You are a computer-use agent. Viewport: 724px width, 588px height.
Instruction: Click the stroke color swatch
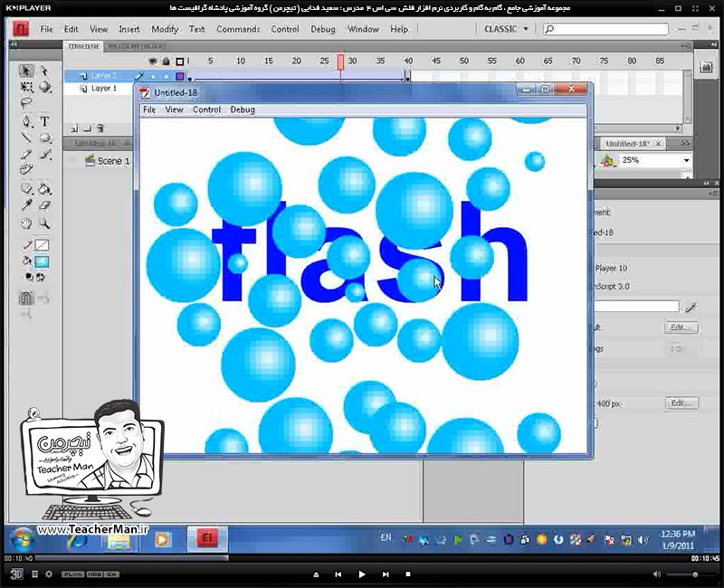pyautogui.click(x=42, y=245)
